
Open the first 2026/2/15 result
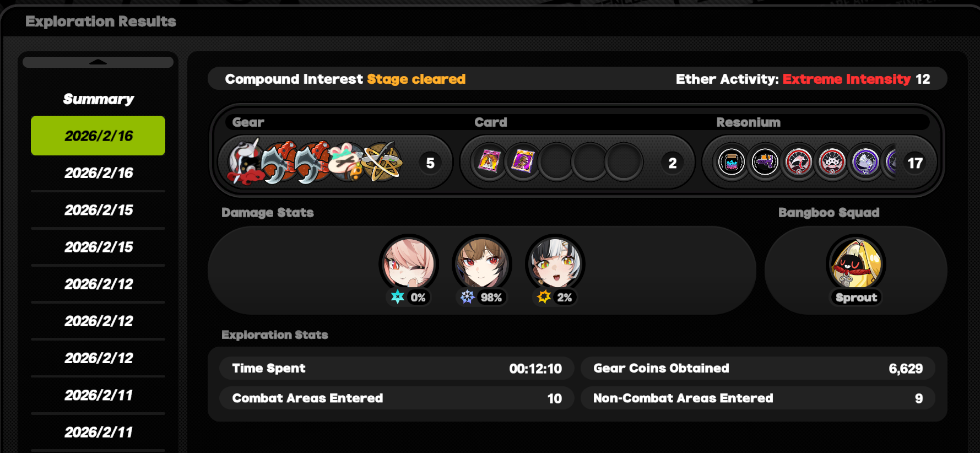(x=98, y=210)
